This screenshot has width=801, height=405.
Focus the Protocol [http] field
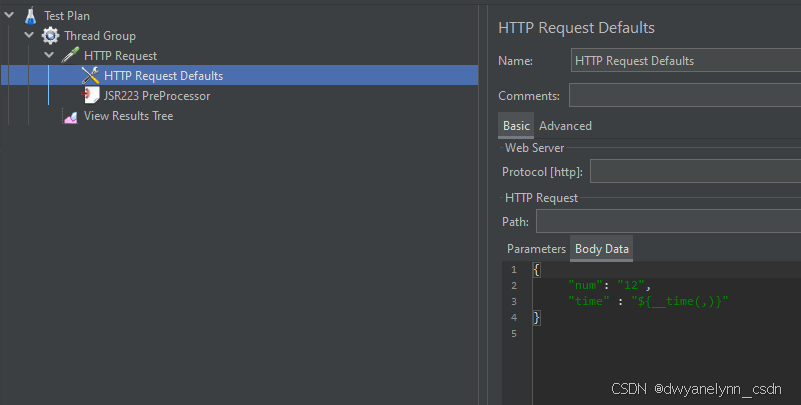695,172
